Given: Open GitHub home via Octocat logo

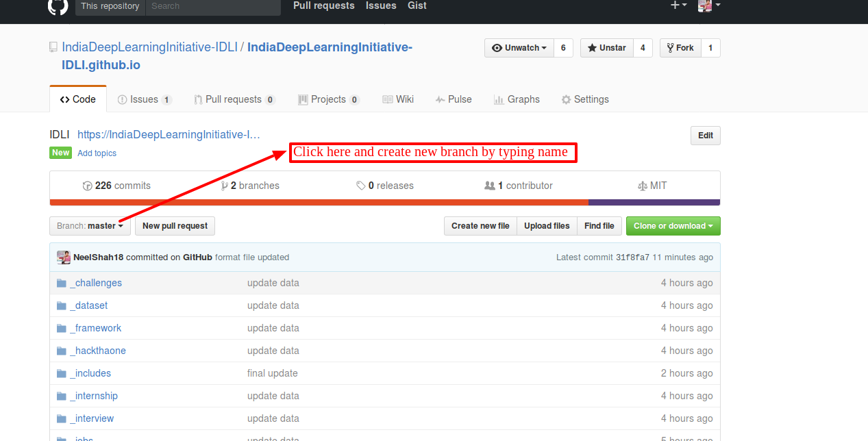Looking at the screenshot, I should 58,6.
